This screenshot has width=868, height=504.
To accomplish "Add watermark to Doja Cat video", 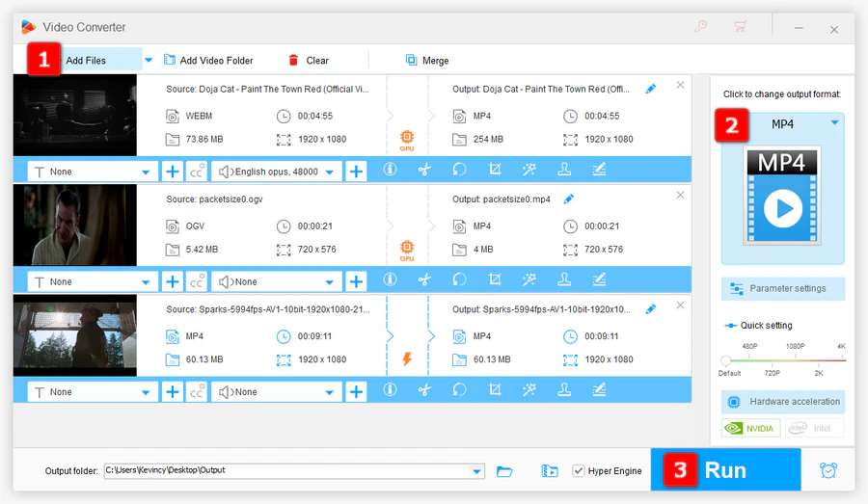I will point(564,170).
